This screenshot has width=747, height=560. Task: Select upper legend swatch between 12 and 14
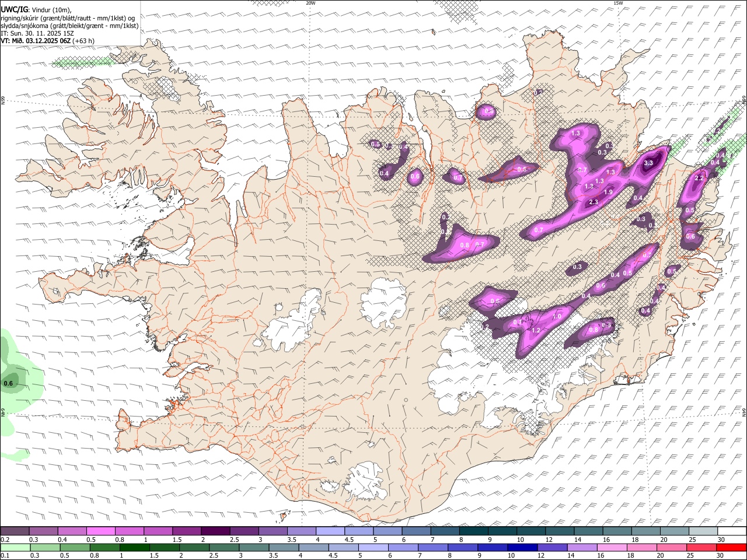(560, 531)
